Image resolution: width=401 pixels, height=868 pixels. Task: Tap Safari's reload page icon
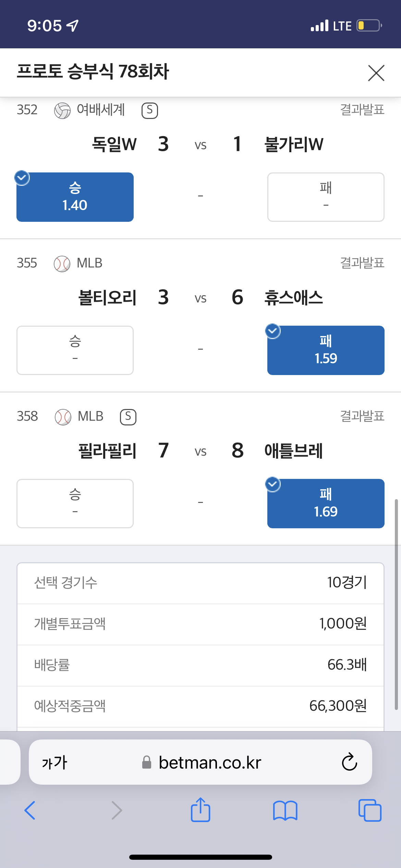pyautogui.click(x=349, y=762)
